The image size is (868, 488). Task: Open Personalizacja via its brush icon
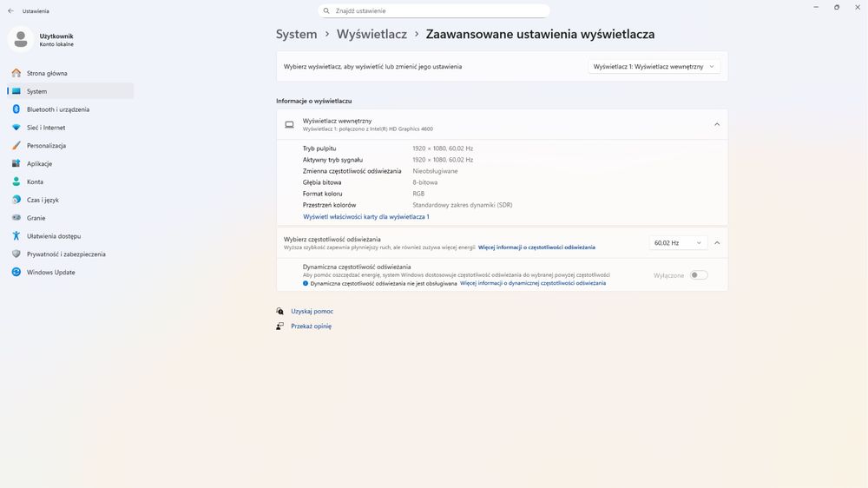[x=16, y=146]
